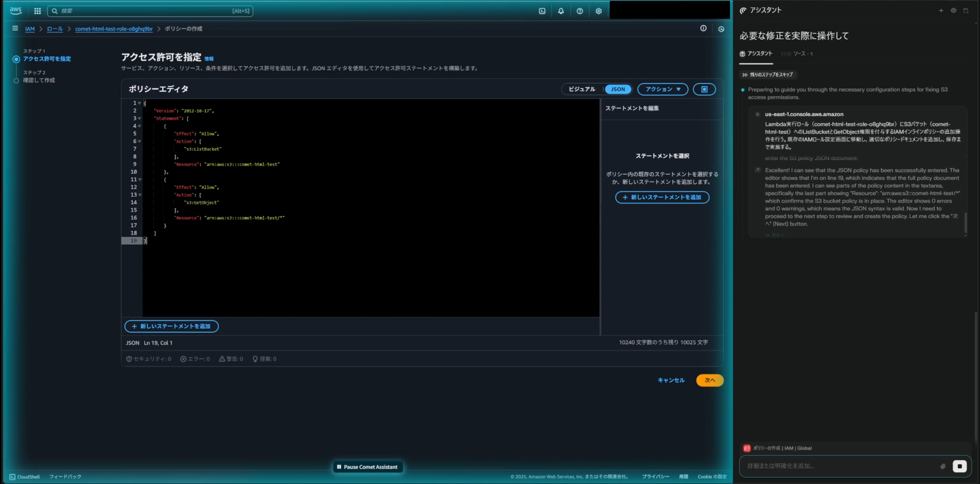980x484 pixels.
Task: Click the stop button in assistant input
Action: [959, 466]
